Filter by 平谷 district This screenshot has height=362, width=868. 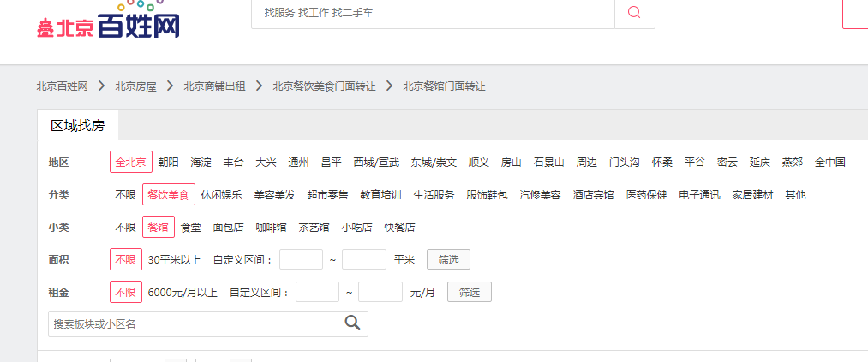click(x=695, y=163)
